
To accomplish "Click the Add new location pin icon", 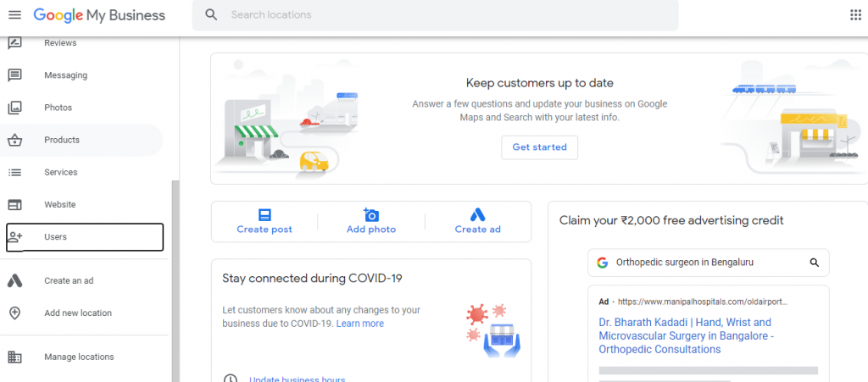I will 15,313.
